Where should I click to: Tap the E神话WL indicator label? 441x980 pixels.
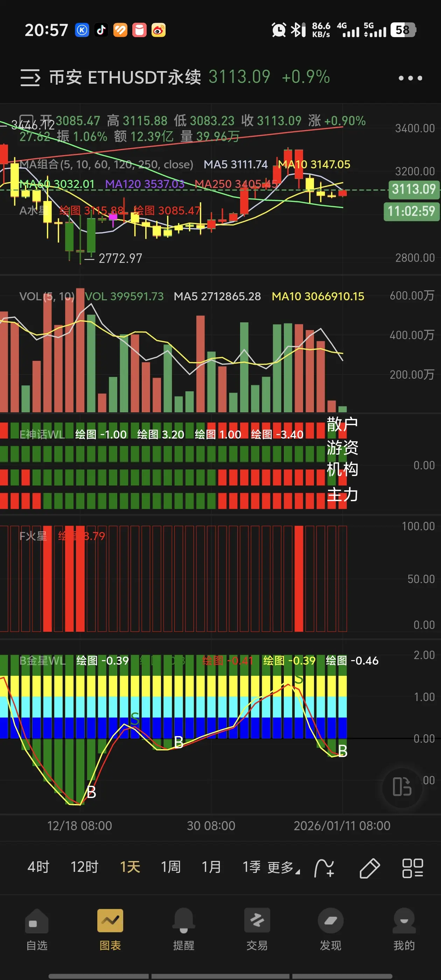[x=42, y=434]
